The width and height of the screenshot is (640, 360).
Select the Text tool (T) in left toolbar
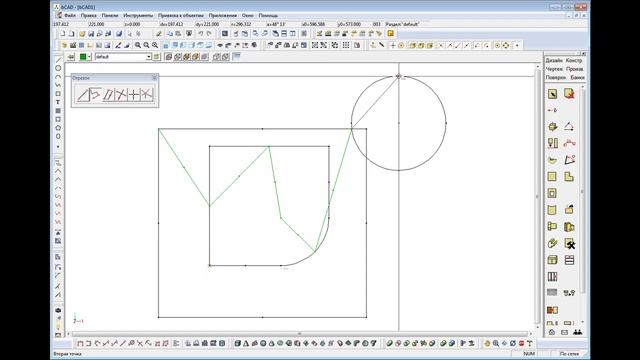pyautogui.click(x=58, y=102)
